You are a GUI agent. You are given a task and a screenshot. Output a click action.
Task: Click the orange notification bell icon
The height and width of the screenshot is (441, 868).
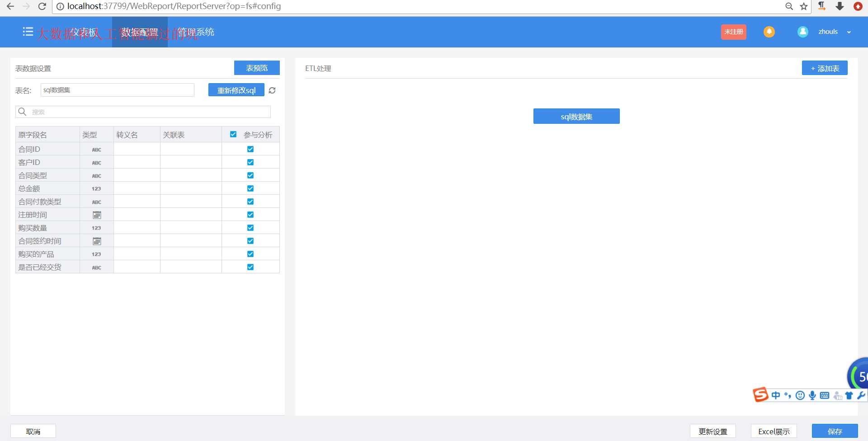(x=769, y=32)
